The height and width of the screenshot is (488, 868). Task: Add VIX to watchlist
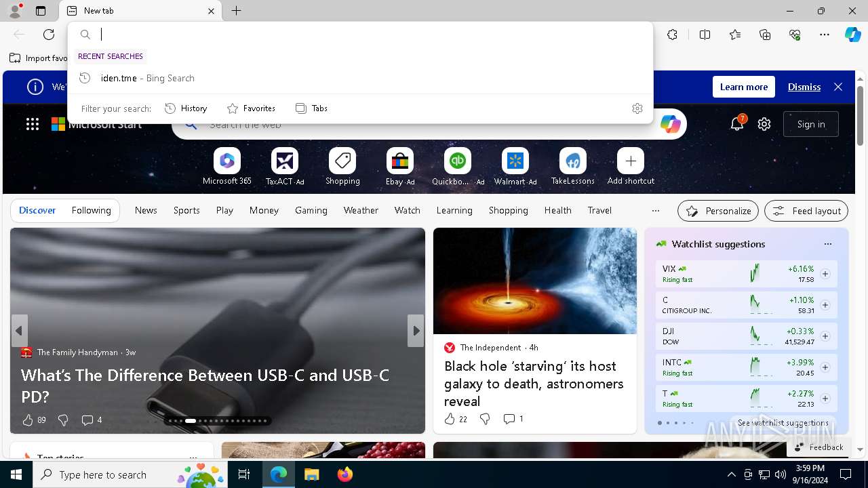pos(825,274)
